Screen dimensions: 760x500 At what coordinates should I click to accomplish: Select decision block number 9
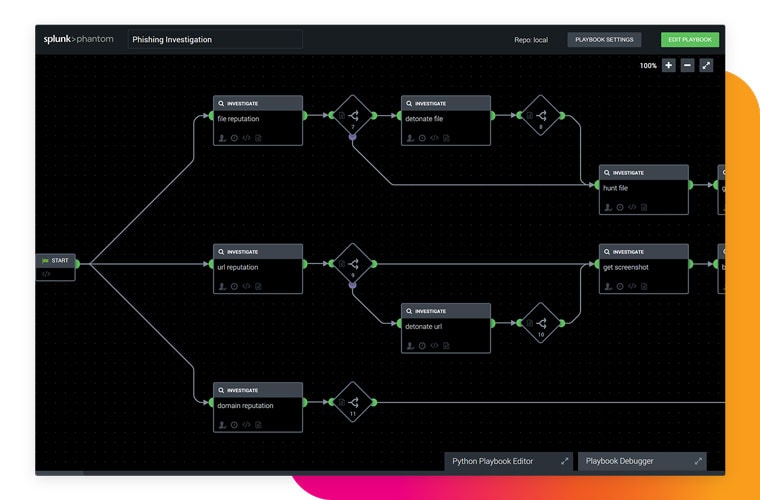coord(353,264)
